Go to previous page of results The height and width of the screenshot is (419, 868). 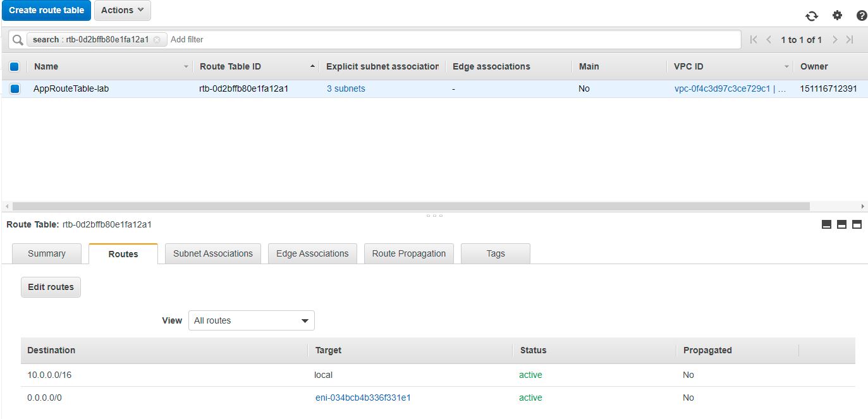[x=769, y=39]
